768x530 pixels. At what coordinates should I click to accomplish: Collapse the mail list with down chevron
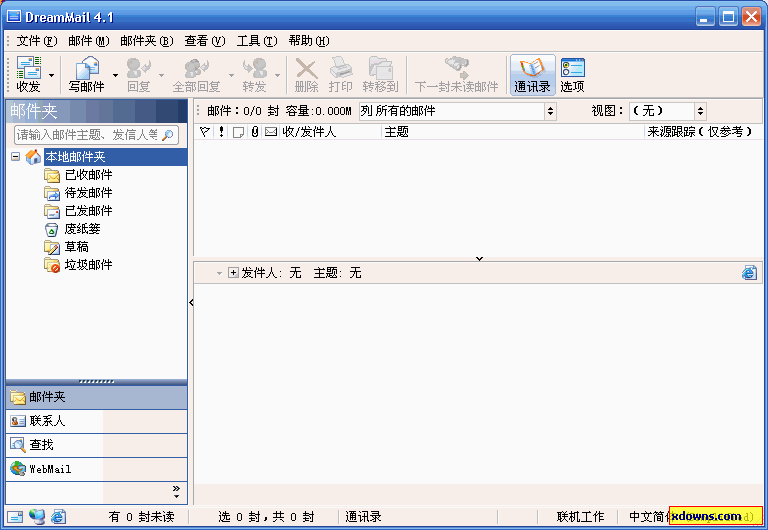[x=480, y=259]
